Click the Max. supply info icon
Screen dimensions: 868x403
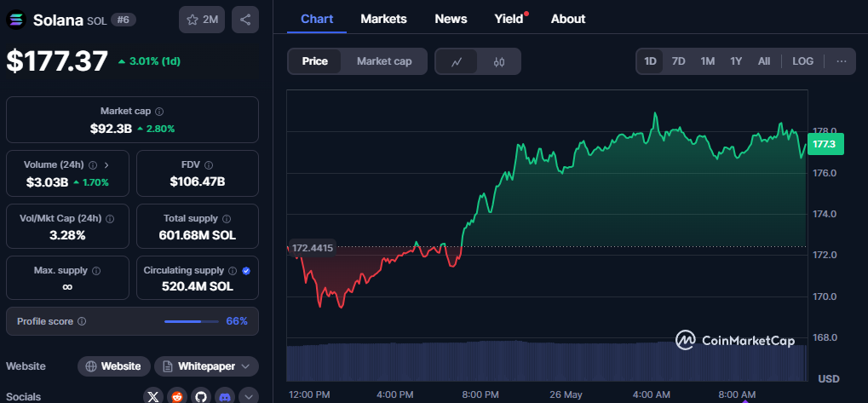tap(96, 271)
